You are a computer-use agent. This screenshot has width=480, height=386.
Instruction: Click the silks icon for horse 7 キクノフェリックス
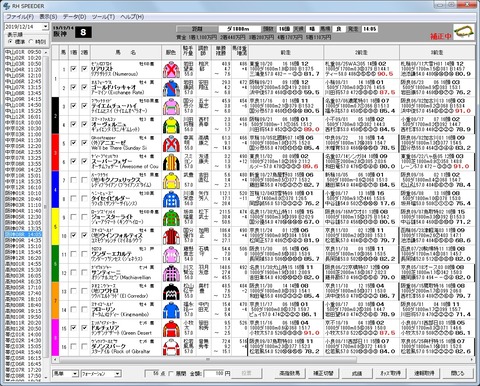(171, 181)
